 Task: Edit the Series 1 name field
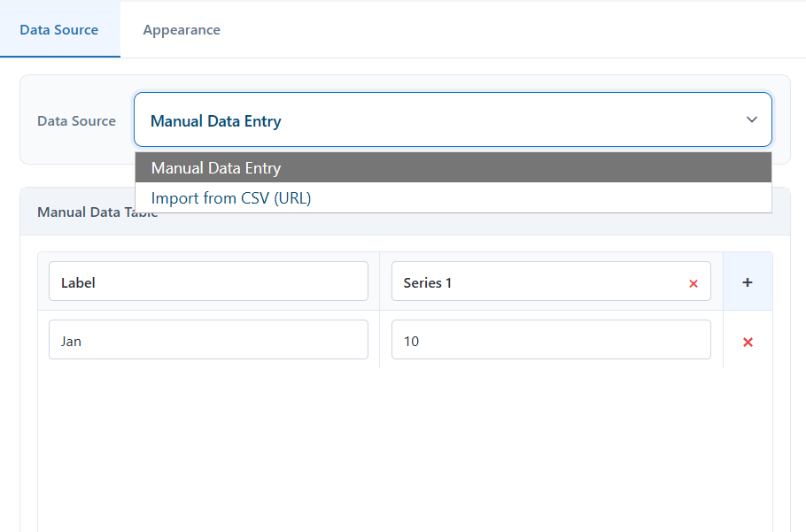539,281
